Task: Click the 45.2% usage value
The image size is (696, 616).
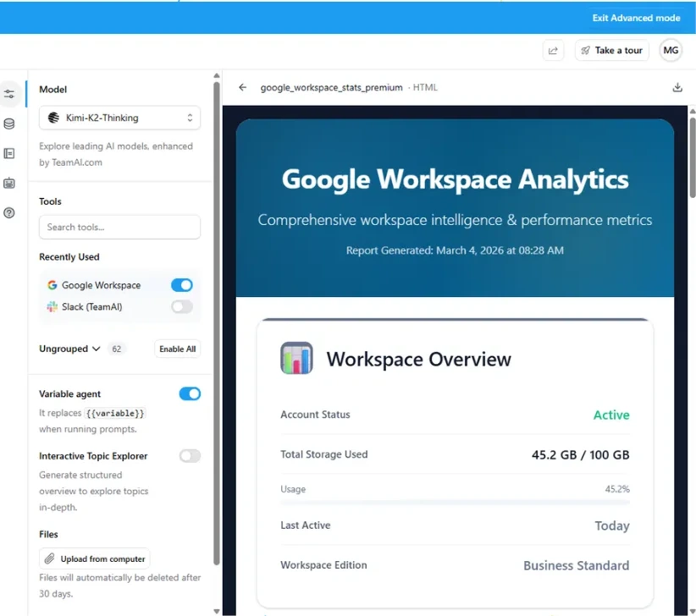Action: click(x=617, y=489)
